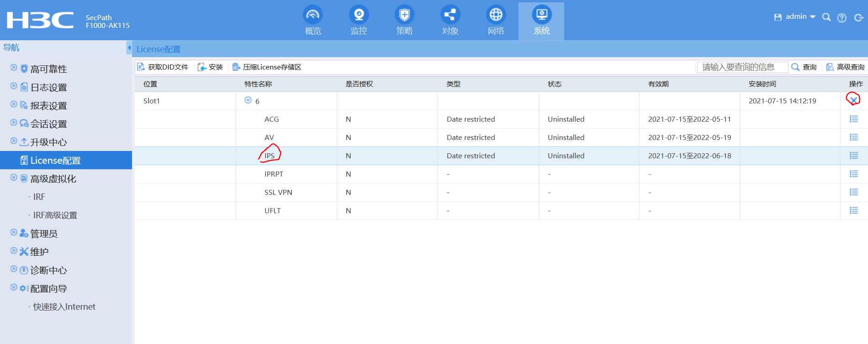Open the IRF navigation item

pyautogui.click(x=39, y=197)
